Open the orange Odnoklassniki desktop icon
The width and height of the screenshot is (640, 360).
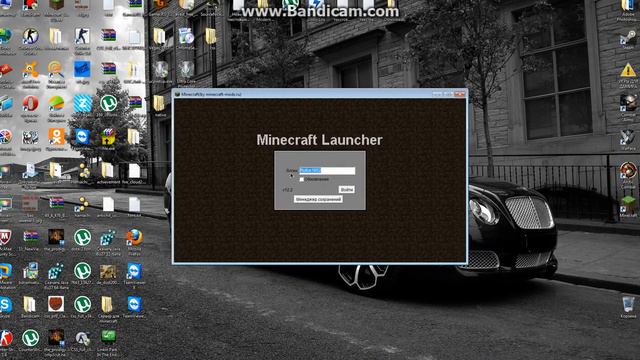(x=56, y=136)
